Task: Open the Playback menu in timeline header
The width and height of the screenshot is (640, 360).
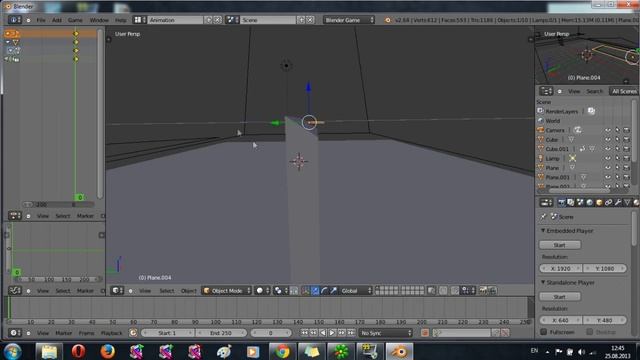Action: [111, 333]
